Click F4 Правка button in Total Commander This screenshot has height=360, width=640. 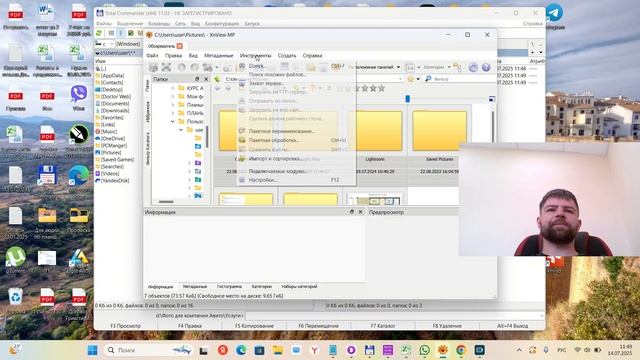[x=190, y=326]
